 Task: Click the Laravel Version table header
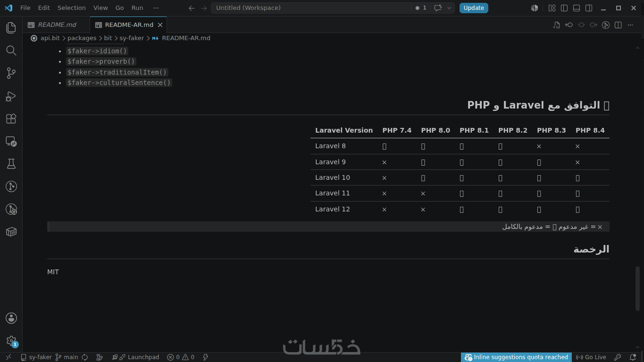point(344,130)
